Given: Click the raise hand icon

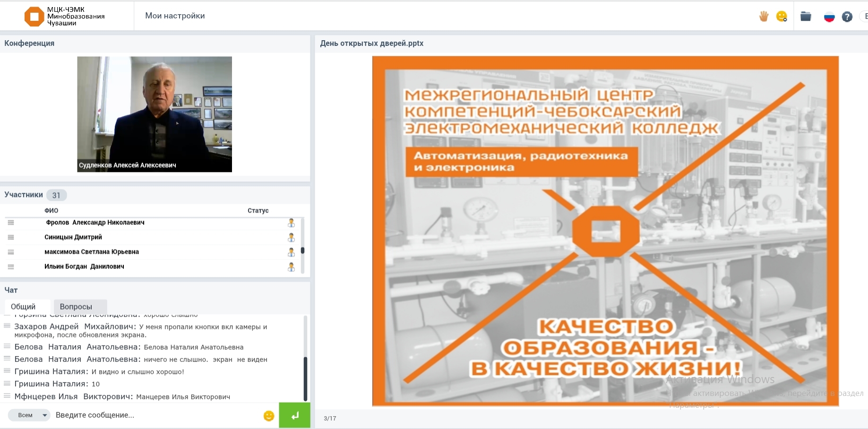Looking at the screenshot, I should click(764, 17).
